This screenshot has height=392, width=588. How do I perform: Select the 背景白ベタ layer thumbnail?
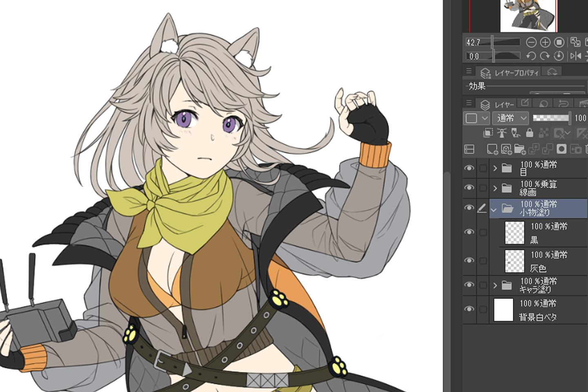pyautogui.click(x=503, y=310)
